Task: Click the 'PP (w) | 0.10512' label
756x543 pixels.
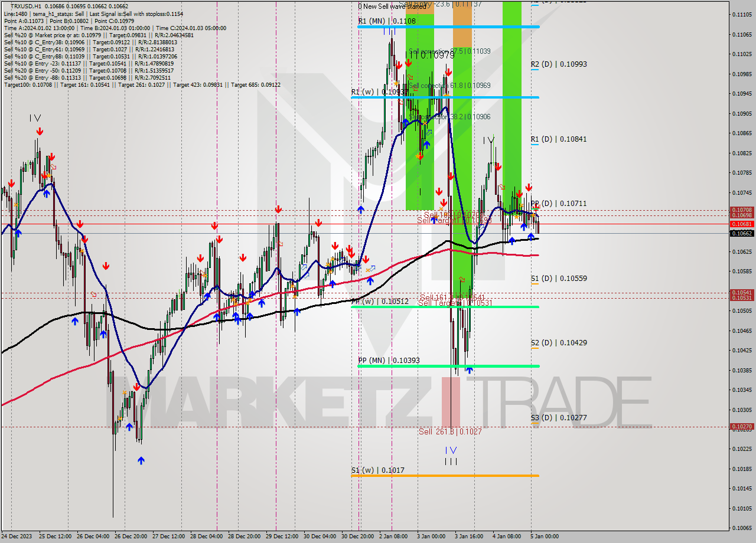Action: [380, 302]
